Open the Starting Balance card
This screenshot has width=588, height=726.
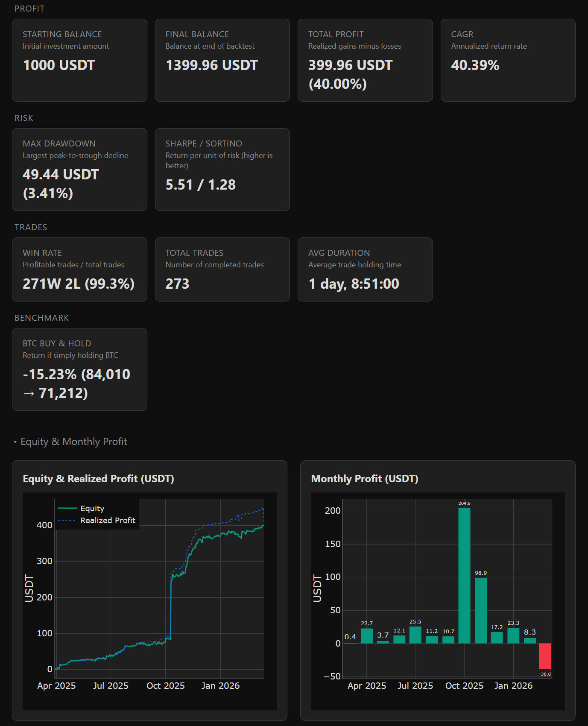pyautogui.click(x=79, y=60)
